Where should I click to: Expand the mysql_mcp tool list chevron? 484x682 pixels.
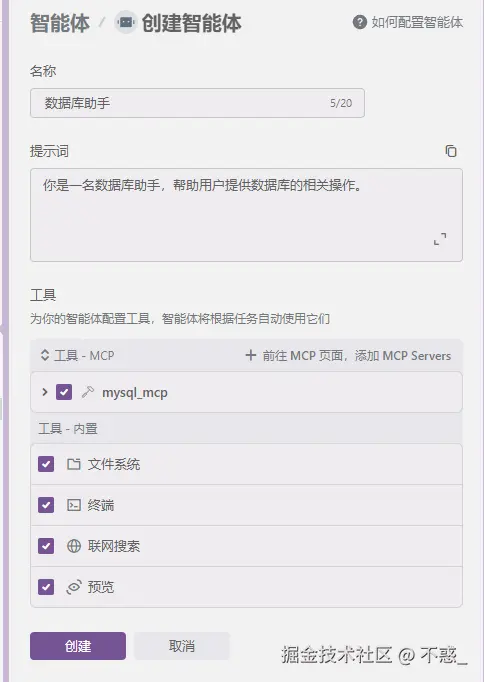(x=44, y=392)
